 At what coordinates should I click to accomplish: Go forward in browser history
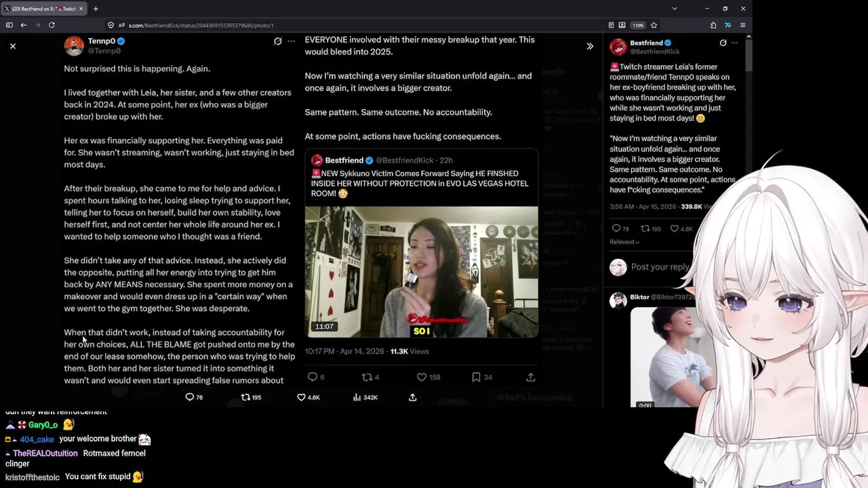[x=37, y=25]
